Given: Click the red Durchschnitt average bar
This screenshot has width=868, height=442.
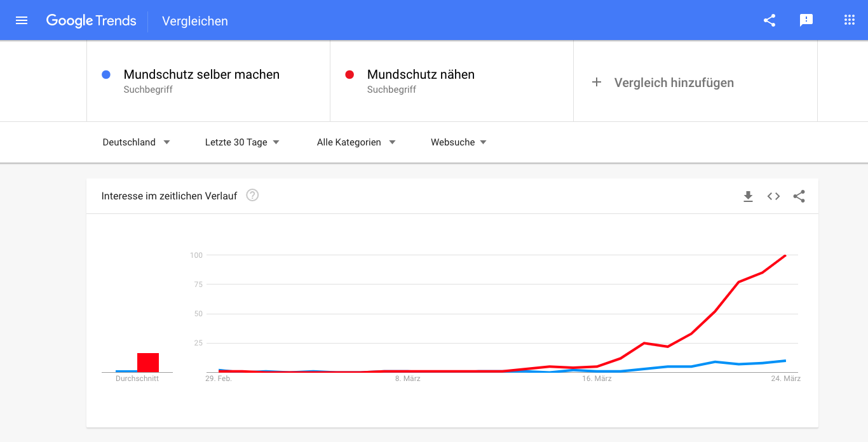Looking at the screenshot, I should point(148,362).
